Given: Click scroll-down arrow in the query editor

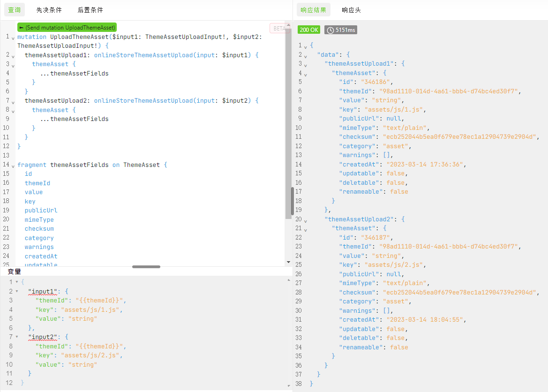Looking at the screenshot, I should tap(288, 262).
